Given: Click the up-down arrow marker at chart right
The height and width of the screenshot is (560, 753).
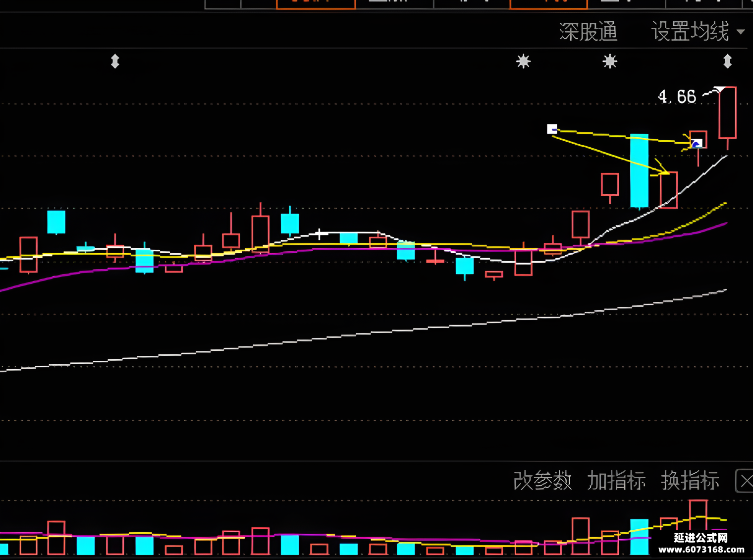Looking at the screenshot, I should (x=727, y=61).
